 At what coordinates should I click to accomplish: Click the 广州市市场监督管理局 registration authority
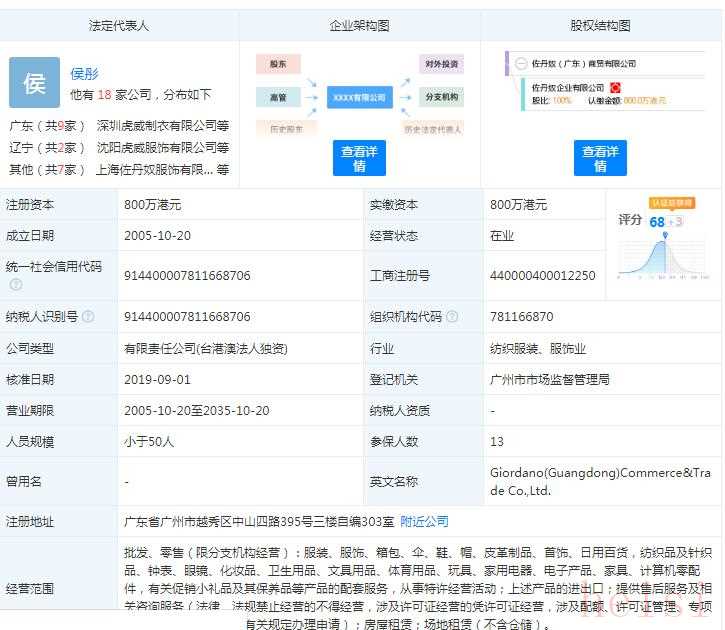coord(550,379)
